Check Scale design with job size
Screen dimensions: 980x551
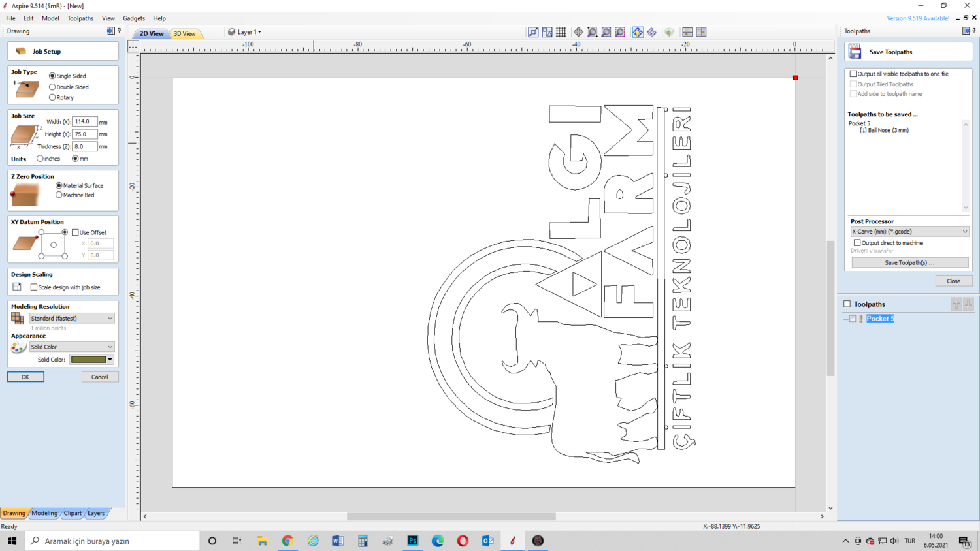34,287
